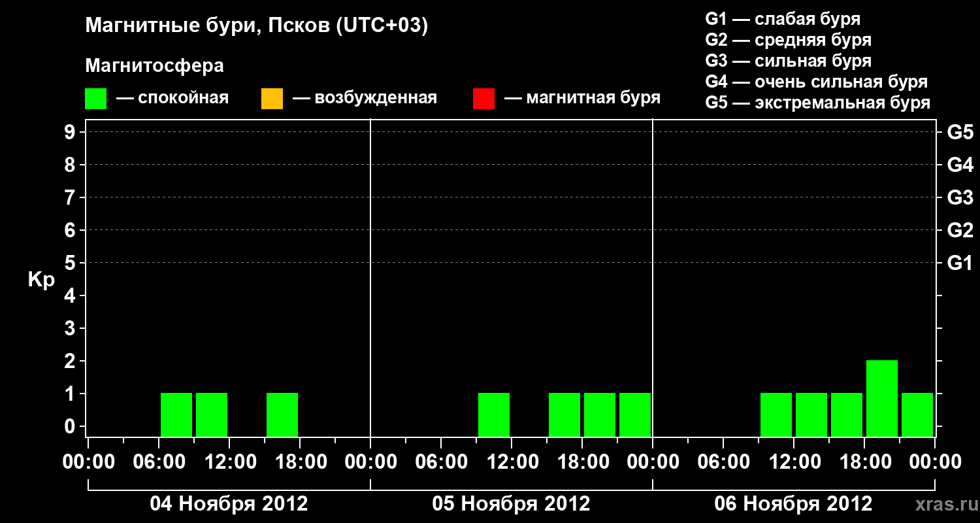Viewport: 980px width, 523px height.
Task: Click the 'G3 — сильная буря' legend line
Action: [x=789, y=61]
